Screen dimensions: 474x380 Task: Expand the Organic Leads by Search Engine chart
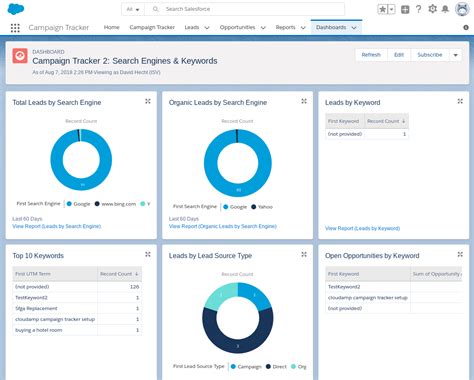coord(304,101)
